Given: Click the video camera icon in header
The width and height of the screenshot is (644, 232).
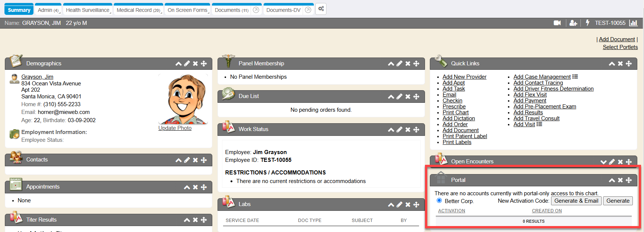Looking at the screenshot, I should [x=557, y=23].
